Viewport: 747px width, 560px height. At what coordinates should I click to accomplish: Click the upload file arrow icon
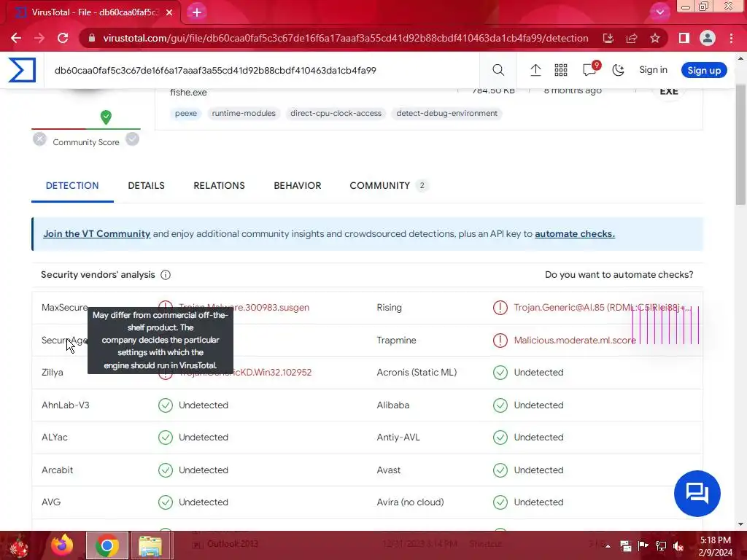(535, 70)
